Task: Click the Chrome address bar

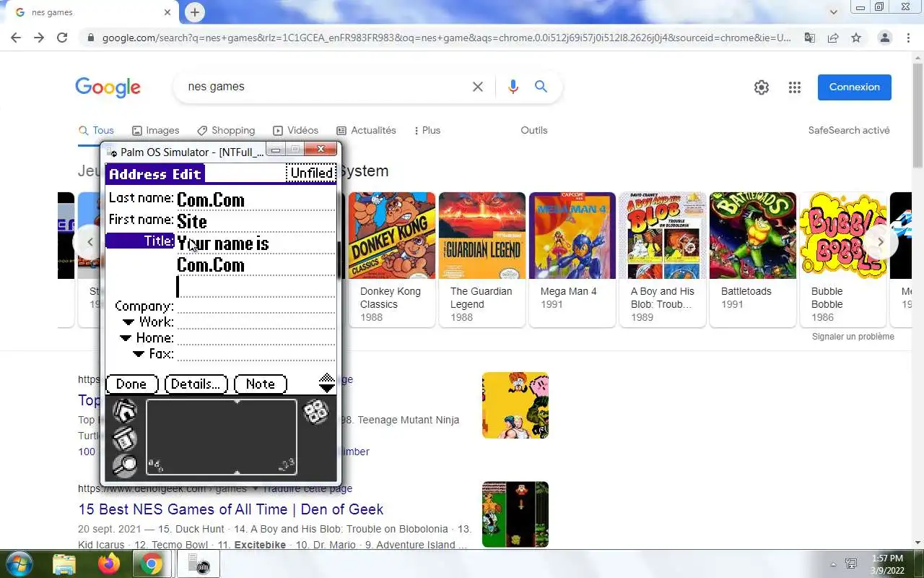Action: [446, 38]
